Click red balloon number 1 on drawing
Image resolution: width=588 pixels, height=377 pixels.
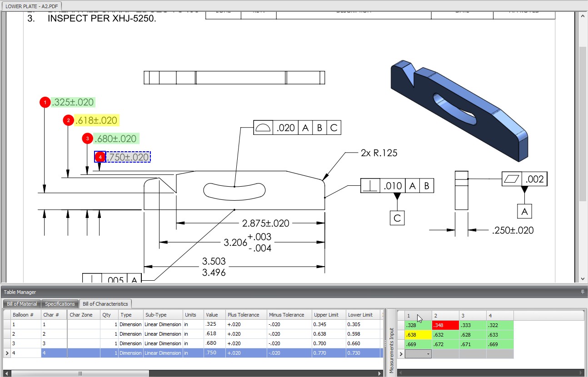(x=45, y=103)
